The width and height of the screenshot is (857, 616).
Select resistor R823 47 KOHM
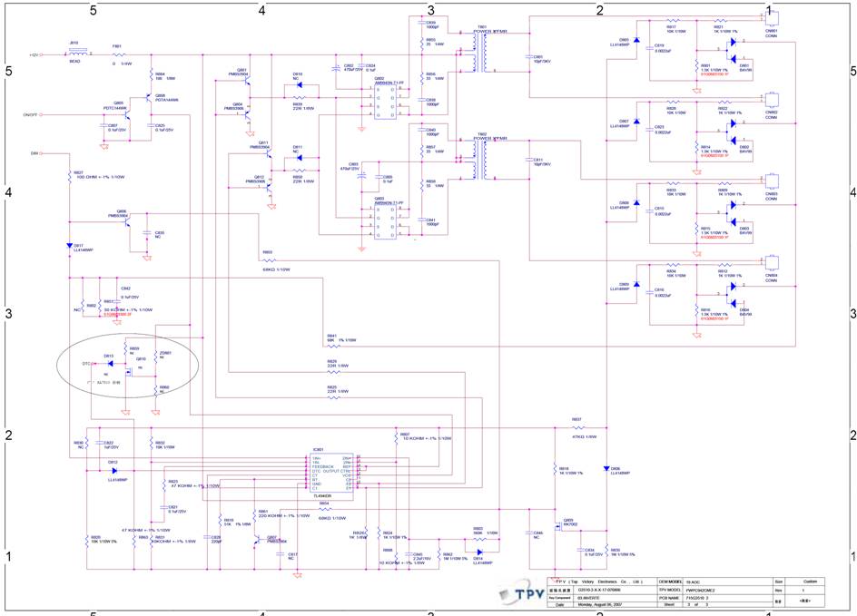(x=164, y=485)
